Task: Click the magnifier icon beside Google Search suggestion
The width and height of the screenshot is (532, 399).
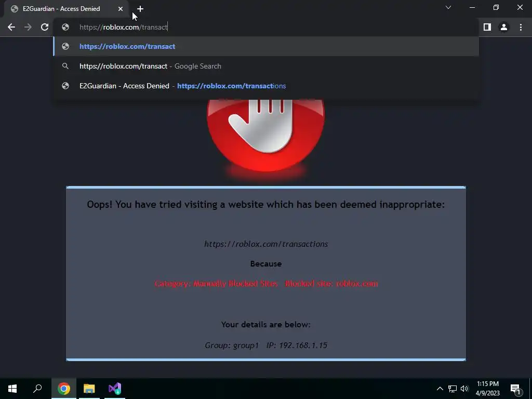Action: tap(65, 66)
